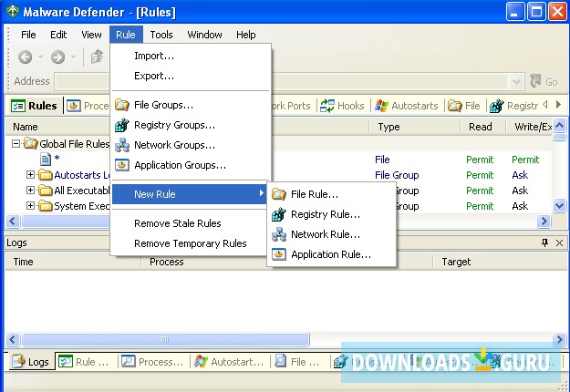Click the Back navigation arrow icon
The height and width of the screenshot is (392, 570).
pos(26,57)
